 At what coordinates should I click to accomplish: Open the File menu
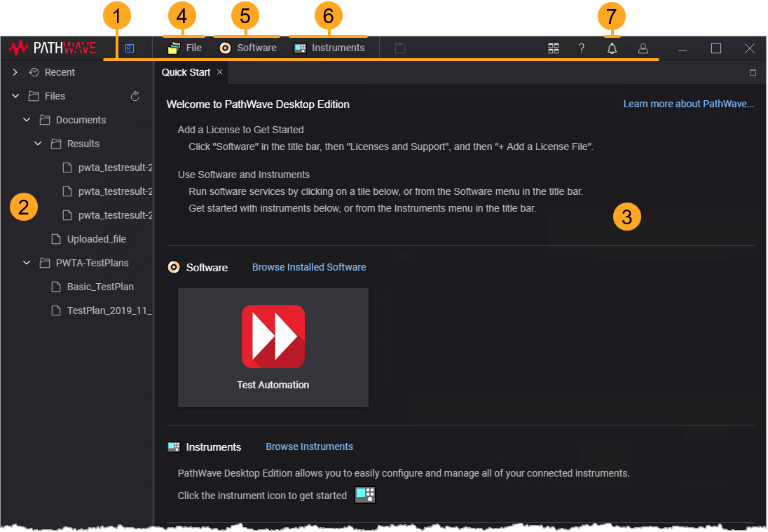click(185, 48)
